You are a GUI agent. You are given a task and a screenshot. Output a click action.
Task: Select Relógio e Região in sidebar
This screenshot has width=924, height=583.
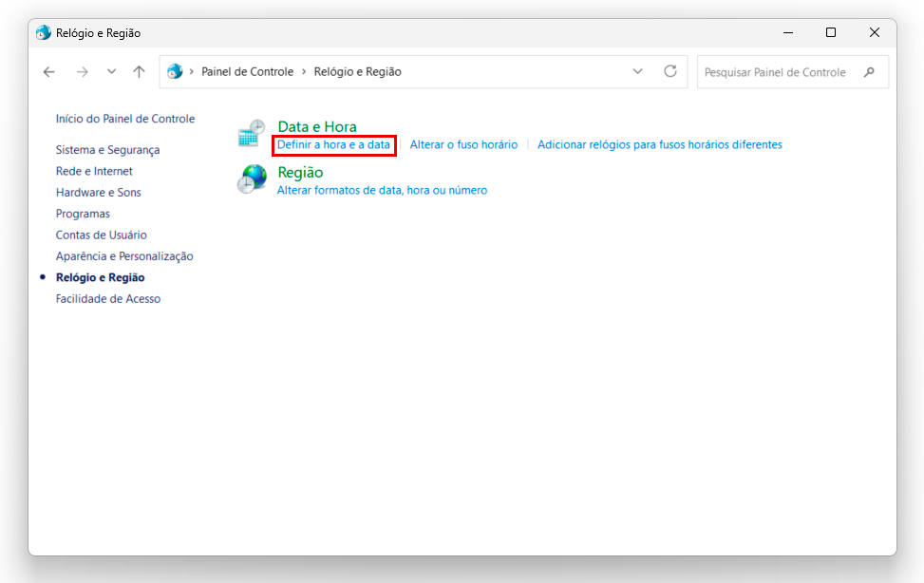click(100, 277)
